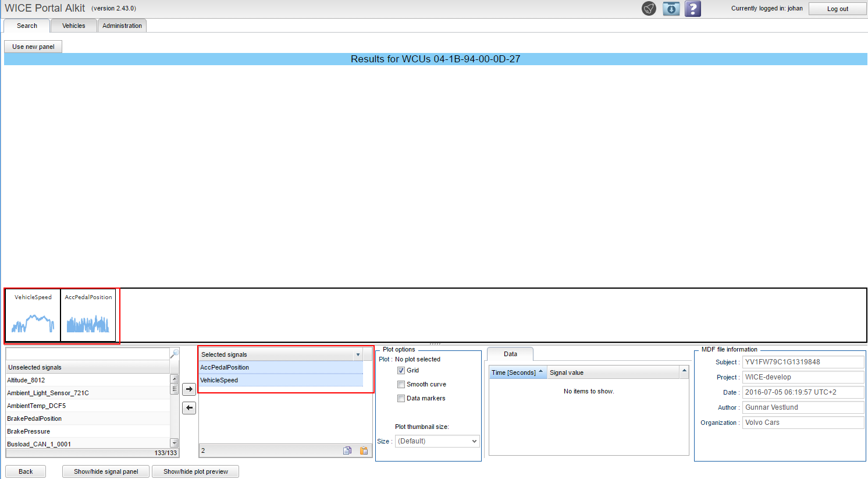Disable the Grid checkbox

[x=401, y=370]
